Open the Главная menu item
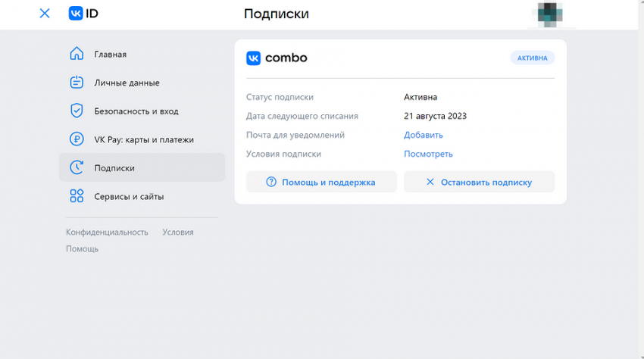The image size is (644, 359). pos(111,55)
